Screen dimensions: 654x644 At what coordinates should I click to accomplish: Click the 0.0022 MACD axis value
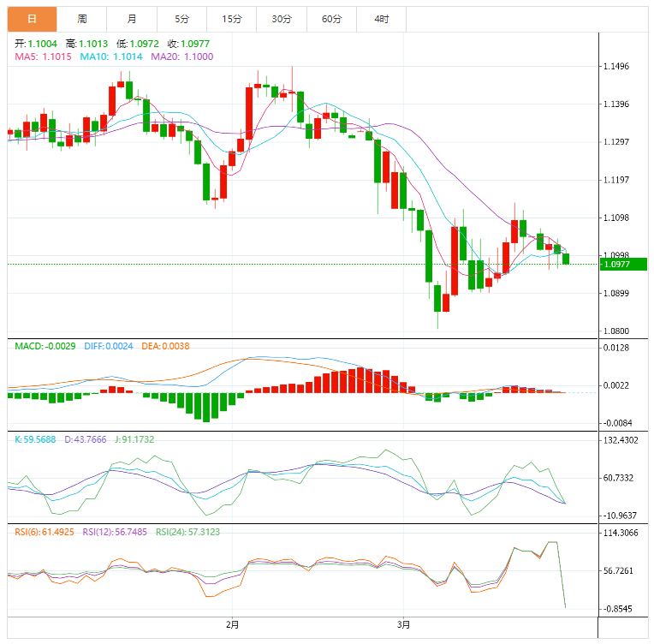click(616, 385)
